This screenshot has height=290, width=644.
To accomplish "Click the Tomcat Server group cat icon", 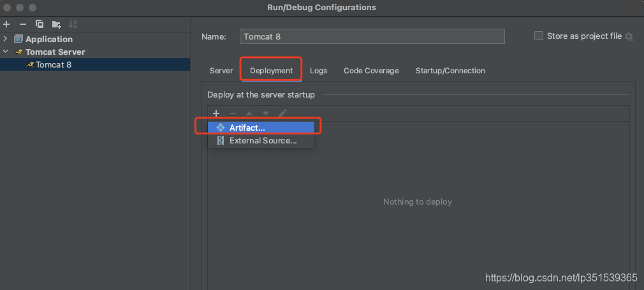I will tap(18, 52).
